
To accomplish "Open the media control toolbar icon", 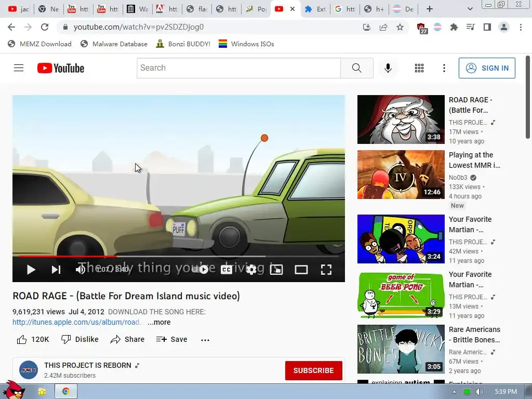I will click(470, 27).
